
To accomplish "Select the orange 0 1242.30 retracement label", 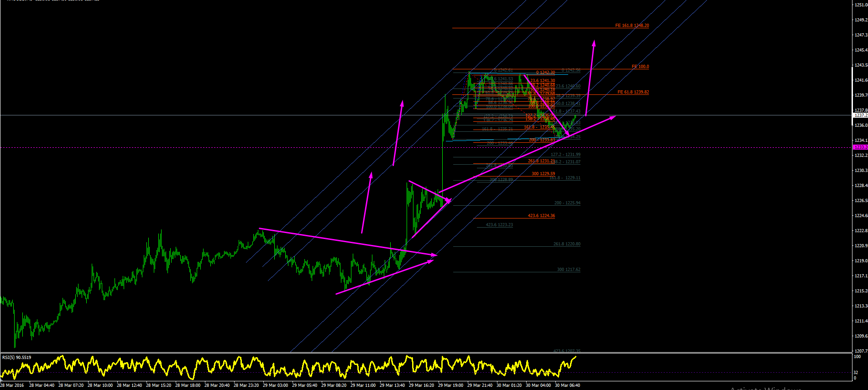I will coord(545,73).
